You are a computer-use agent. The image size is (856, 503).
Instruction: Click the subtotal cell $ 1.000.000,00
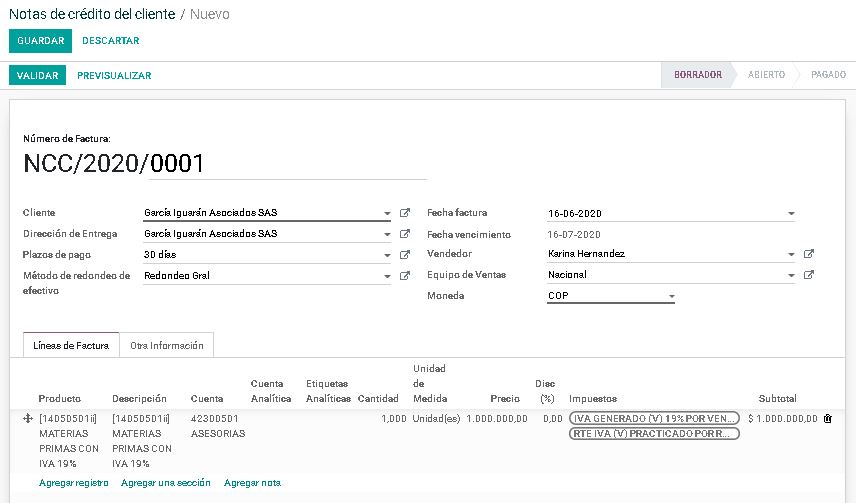tap(783, 419)
